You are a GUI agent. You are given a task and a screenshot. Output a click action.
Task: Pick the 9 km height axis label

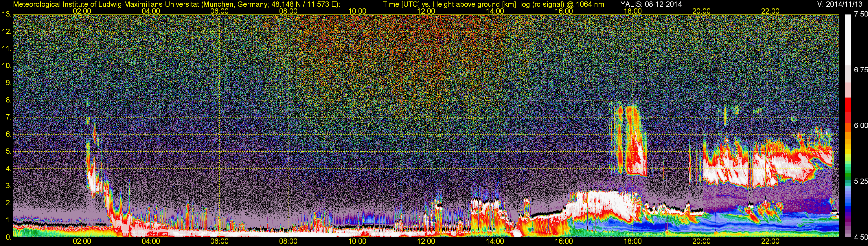point(8,83)
